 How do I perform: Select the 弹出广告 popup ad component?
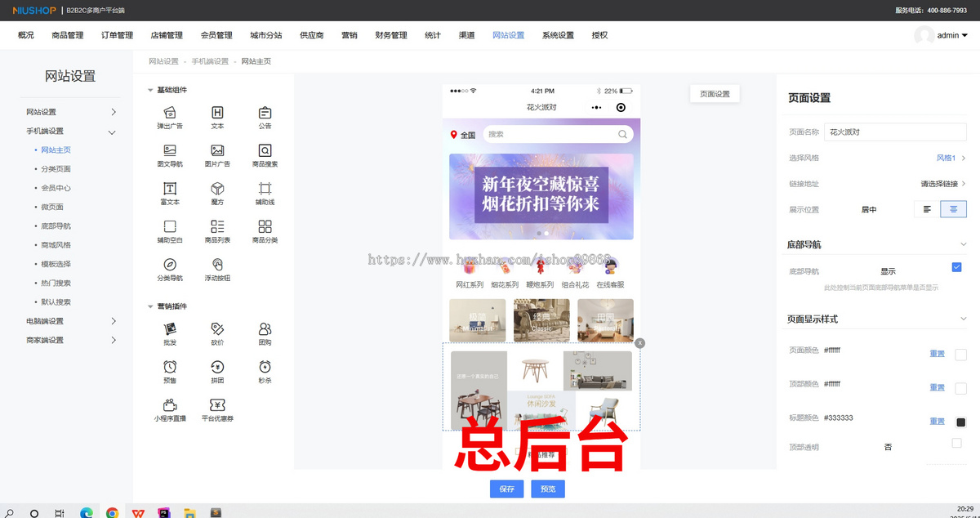[170, 118]
